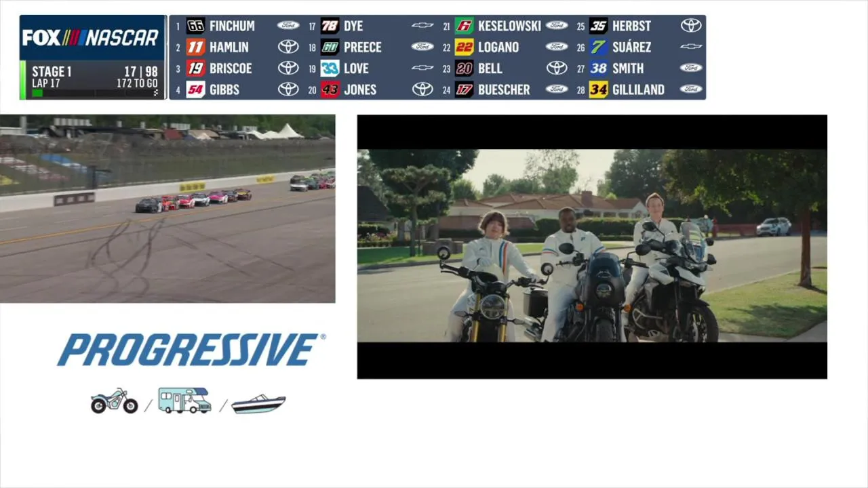This screenshot has width=868, height=488.
Task: Click Gibbs' number 54 car badge
Action: click(x=195, y=89)
